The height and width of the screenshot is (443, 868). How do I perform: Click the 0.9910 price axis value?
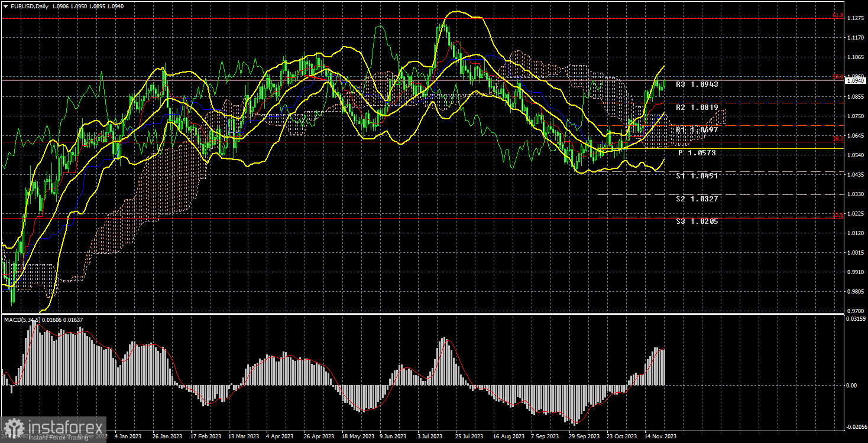click(x=855, y=272)
